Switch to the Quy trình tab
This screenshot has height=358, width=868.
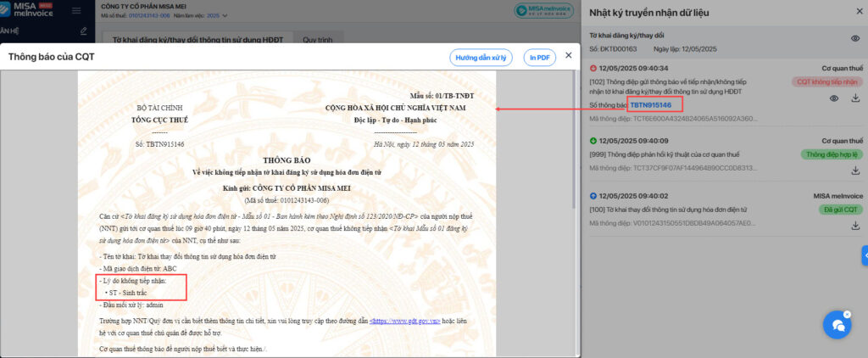(x=318, y=40)
